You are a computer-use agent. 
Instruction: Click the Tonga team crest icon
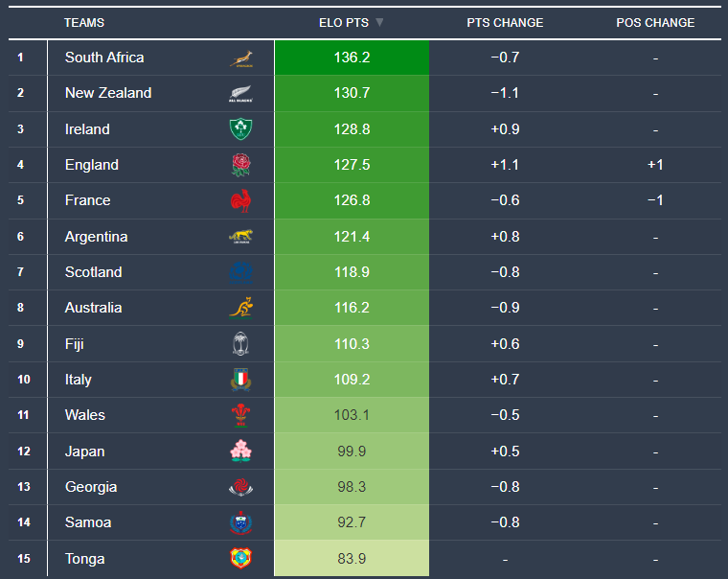(240, 559)
